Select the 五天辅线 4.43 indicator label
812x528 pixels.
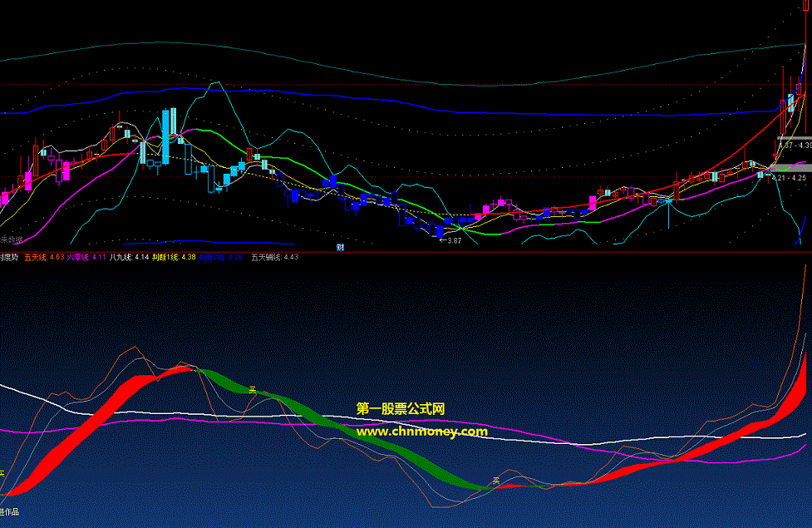pyautogui.click(x=274, y=257)
